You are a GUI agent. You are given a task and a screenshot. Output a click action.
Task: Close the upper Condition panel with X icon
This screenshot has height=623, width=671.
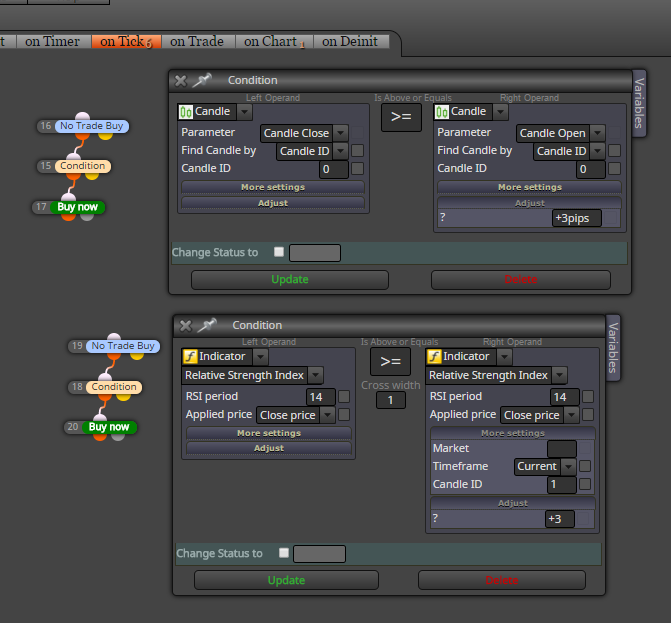click(x=181, y=80)
